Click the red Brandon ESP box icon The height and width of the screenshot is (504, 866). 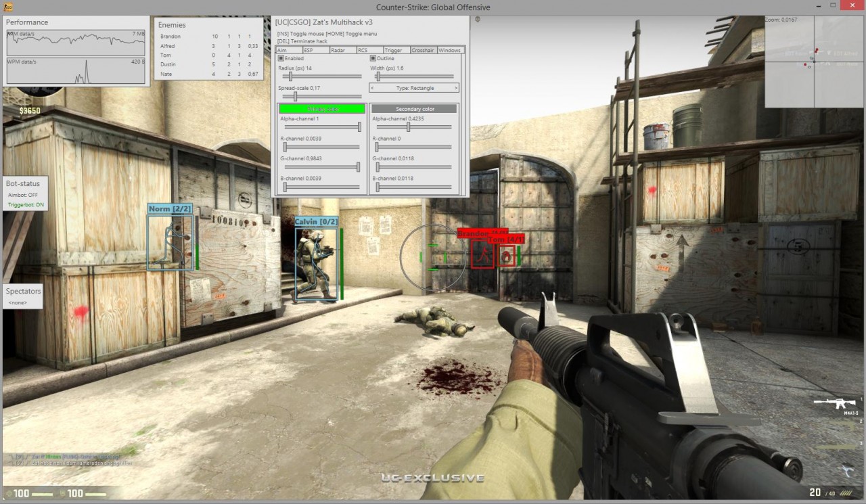(482, 255)
